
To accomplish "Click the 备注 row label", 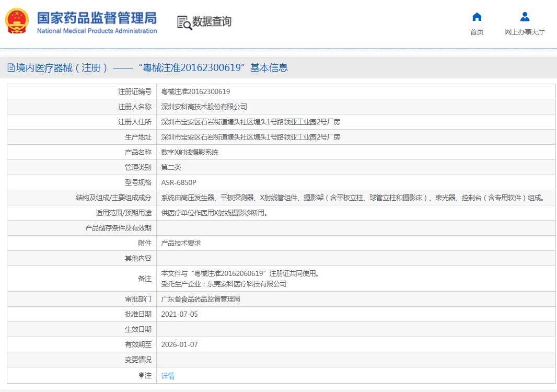I will coord(145,279).
